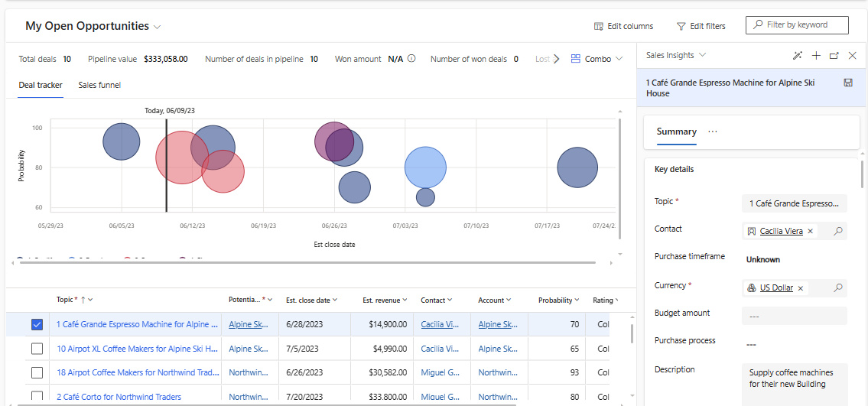
Task: Click the Won amount info icon
Action: click(411, 59)
